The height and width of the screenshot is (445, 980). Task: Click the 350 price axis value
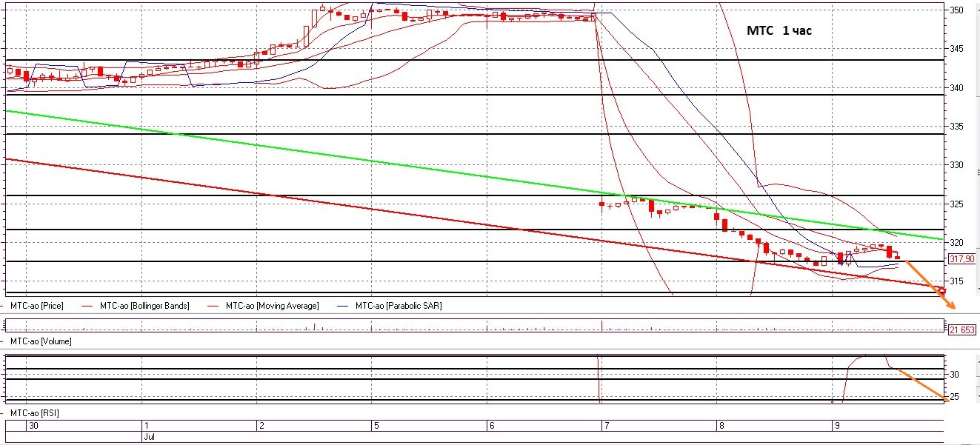click(x=957, y=10)
